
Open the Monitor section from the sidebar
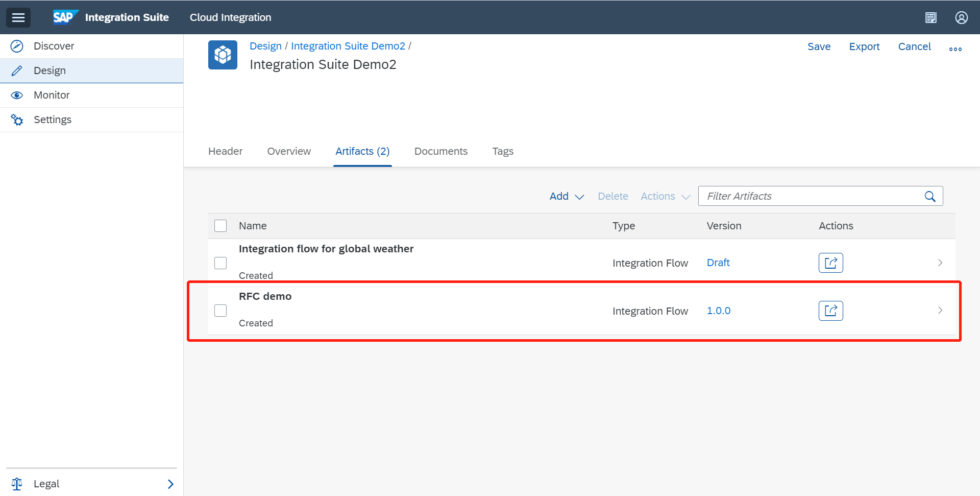[x=52, y=95]
